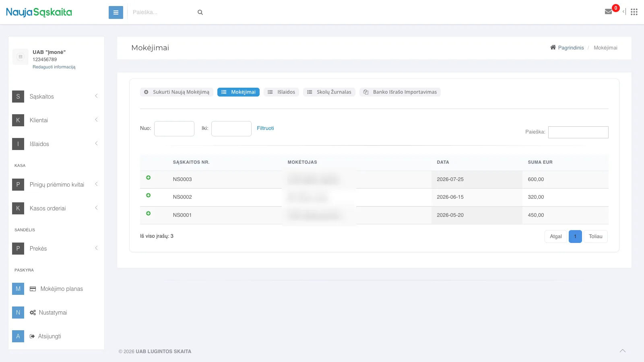The image size is (644, 362).
Task: Expand the Išlaidos sidebar chevron
Action: coord(96,143)
